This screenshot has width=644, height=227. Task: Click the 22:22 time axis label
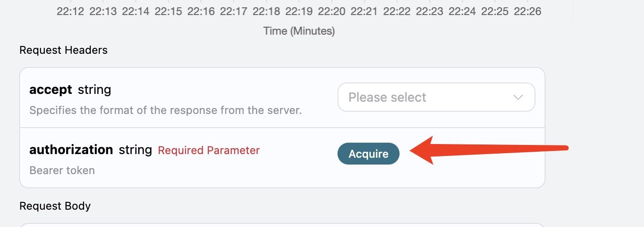pos(397,11)
